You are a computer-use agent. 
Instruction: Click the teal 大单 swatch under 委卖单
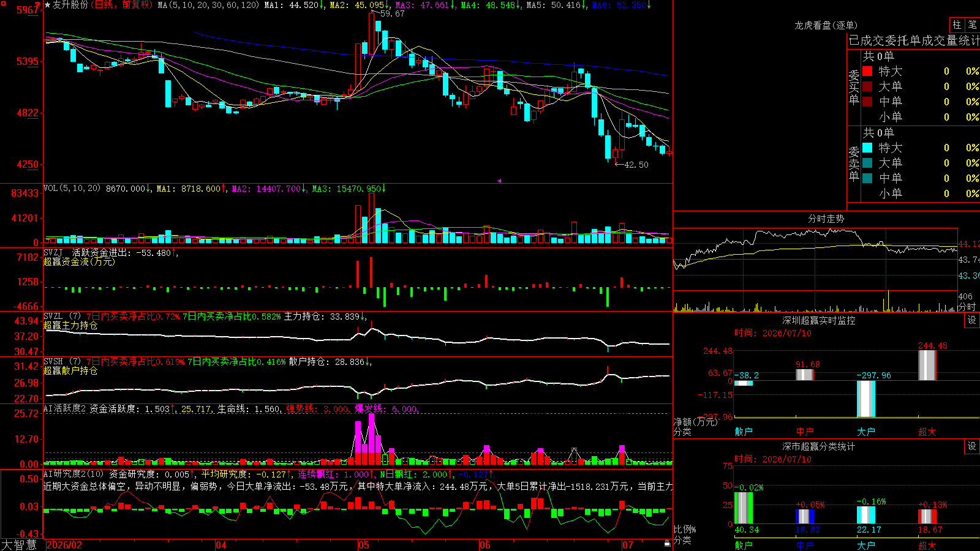point(867,163)
